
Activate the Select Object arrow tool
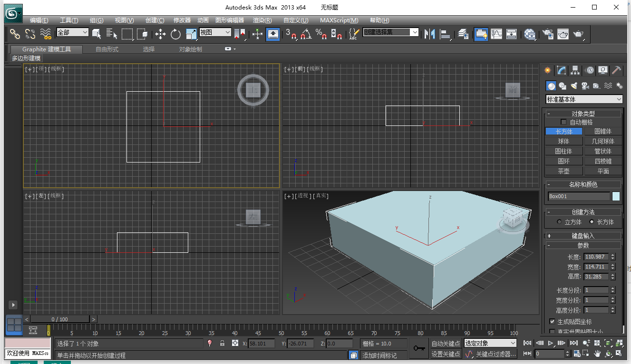point(97,34)
